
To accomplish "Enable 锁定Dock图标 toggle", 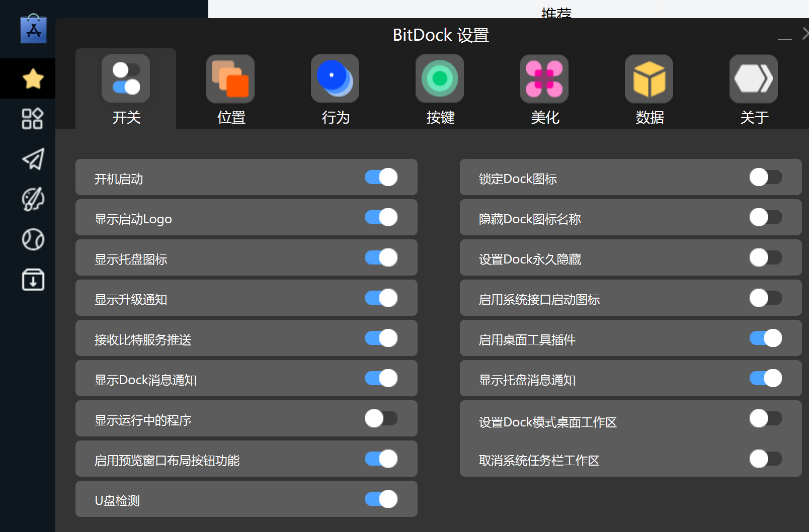I will coord(766,177).
